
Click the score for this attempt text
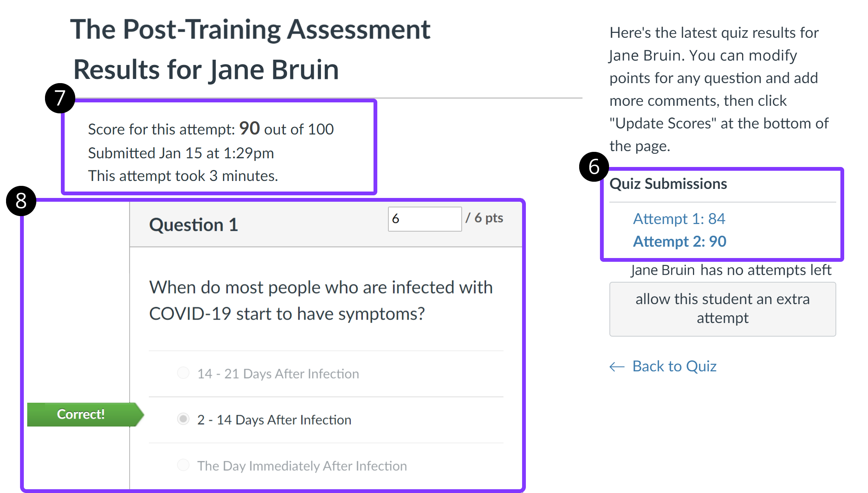click(x=211, y=129)
